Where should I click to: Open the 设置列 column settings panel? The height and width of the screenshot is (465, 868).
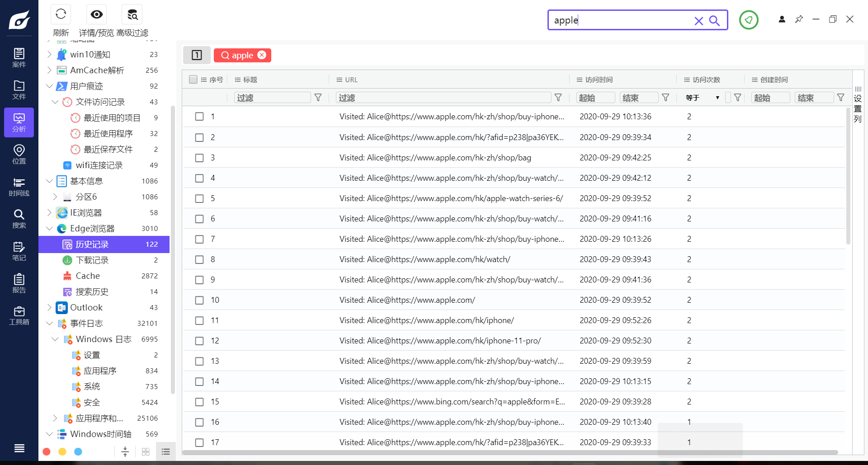[x=858, y=105]
